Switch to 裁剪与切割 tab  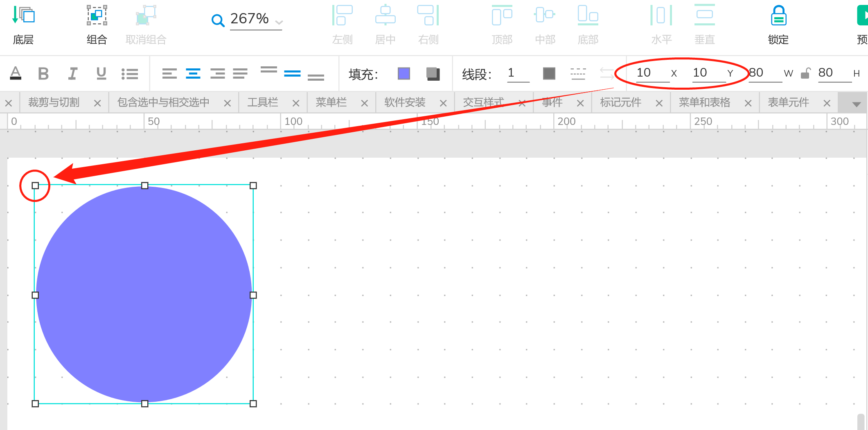tap(54, 102)
